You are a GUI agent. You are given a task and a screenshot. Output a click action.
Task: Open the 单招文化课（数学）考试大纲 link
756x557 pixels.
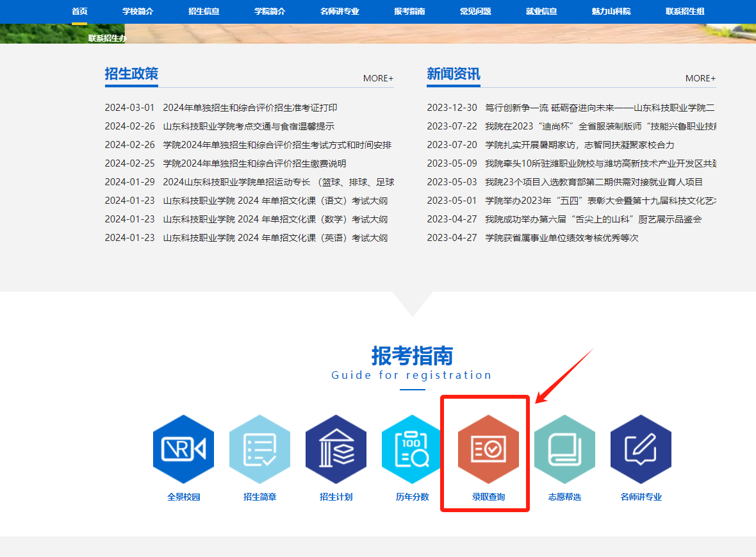[x=275, y=219]
